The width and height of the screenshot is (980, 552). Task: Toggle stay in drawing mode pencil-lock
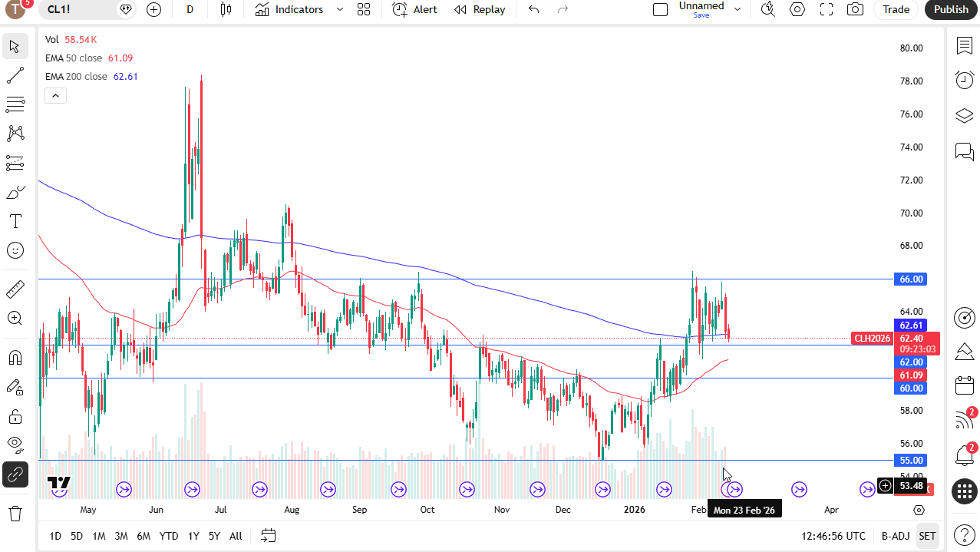(15, 387)
